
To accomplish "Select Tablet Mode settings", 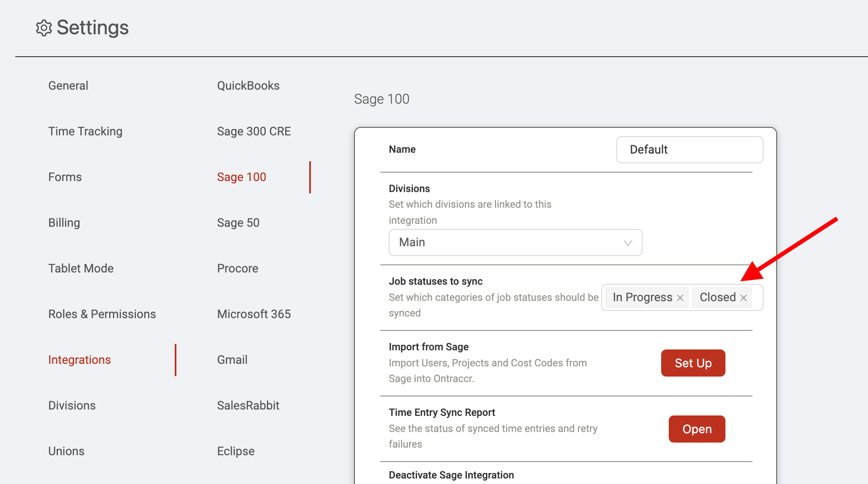I will tap(81, 268).
